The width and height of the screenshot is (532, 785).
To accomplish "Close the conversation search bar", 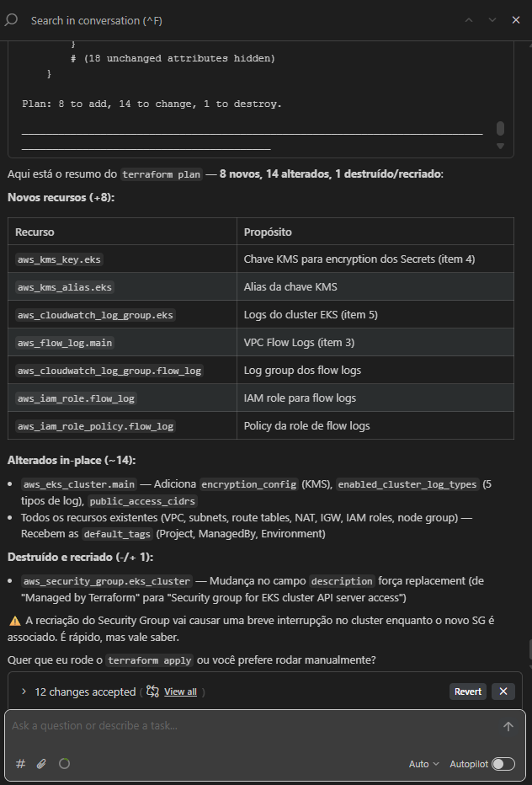I will point(516,19).
